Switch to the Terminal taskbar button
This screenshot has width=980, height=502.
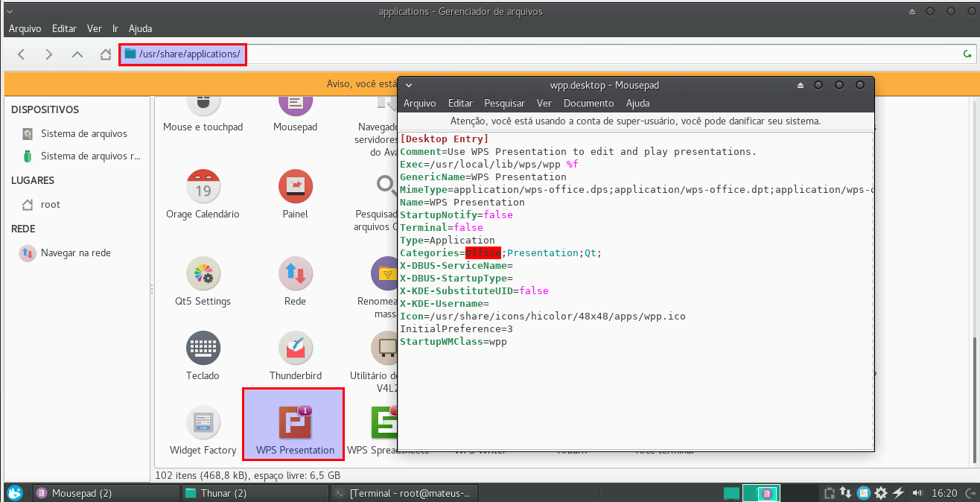pyautogui.click(x=404, y=492)
